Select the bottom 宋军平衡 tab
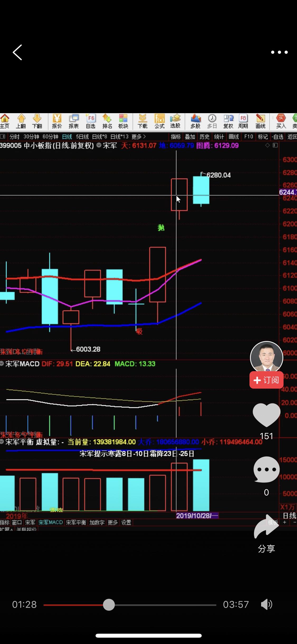 pyautogui.click(x=76, y=522)
